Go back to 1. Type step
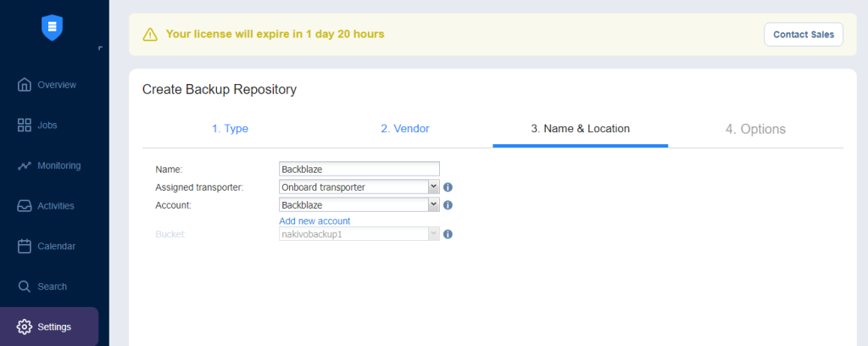The width and height of the screenshot is (868, 346). (x=230, y=129)
